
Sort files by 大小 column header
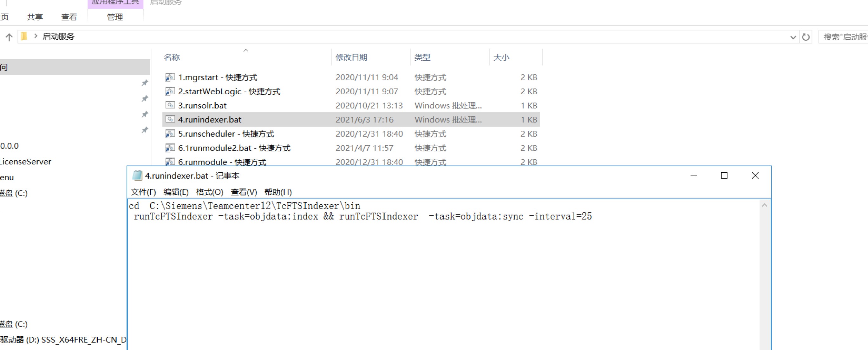[501, 57]
